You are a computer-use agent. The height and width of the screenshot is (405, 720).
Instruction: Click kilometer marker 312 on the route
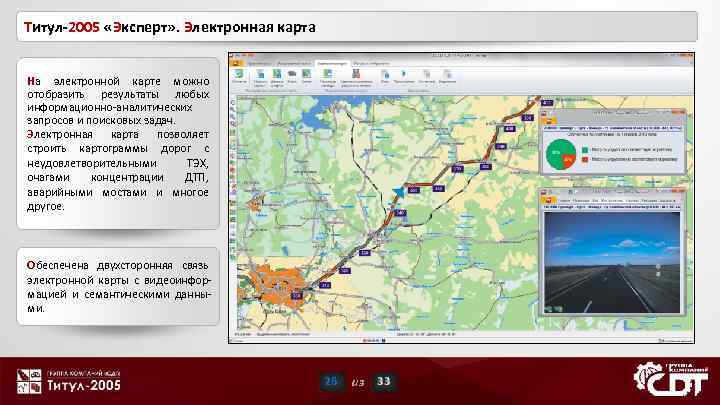pyautogui.click(x=325, y=285)
